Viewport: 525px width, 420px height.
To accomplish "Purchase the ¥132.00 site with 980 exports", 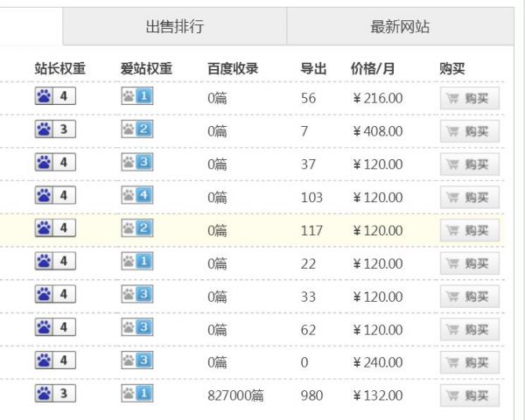I will pyautogui.click(x=470, y=395).
